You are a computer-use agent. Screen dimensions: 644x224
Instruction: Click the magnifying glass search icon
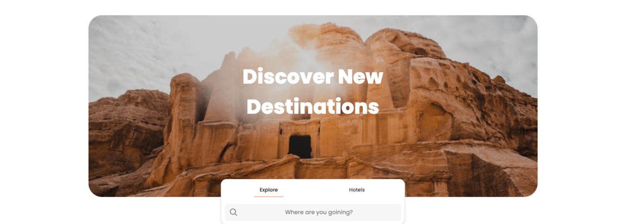233,212
